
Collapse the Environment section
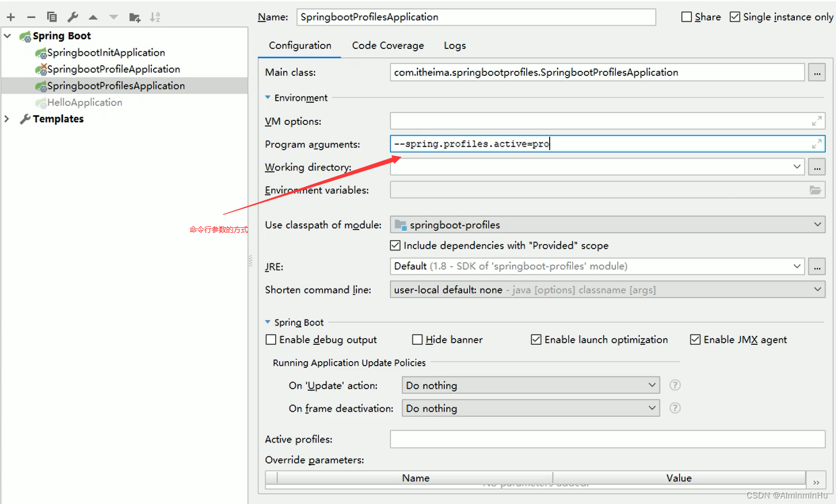tap(268, 98)
